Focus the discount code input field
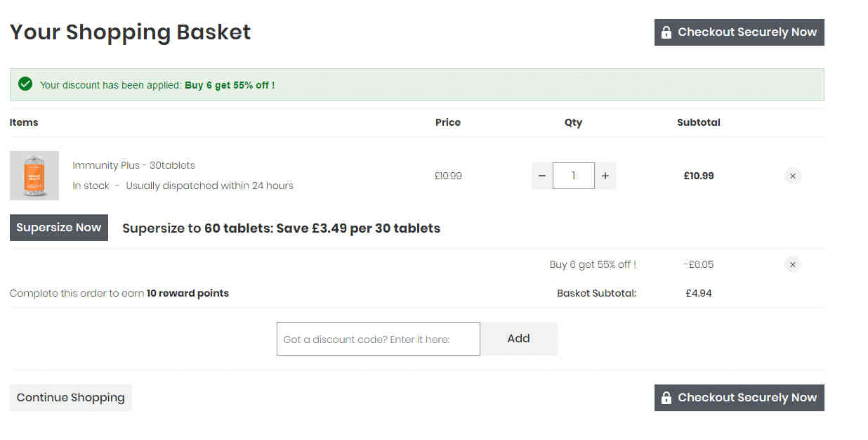The image size is (868, 440). click(379, 339)
